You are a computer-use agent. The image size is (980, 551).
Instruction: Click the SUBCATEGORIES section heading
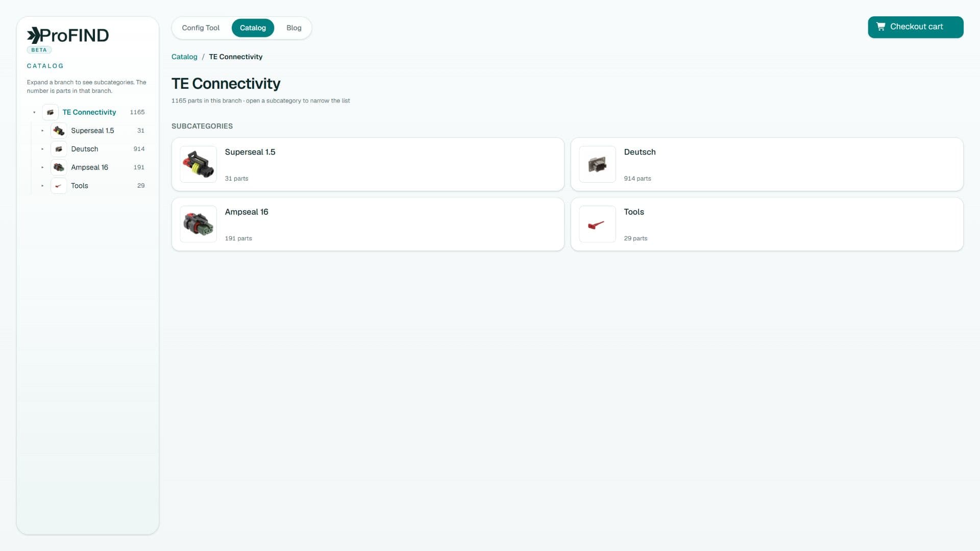coord(202,126)
